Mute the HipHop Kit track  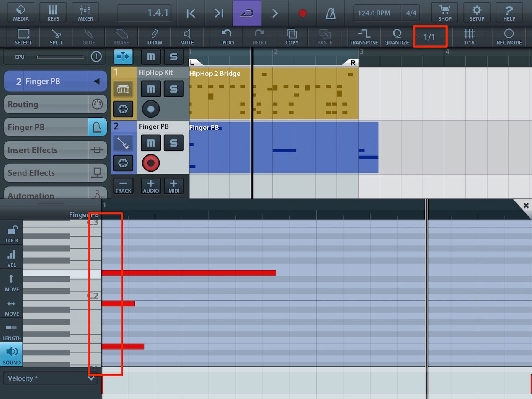coord(151,89)
